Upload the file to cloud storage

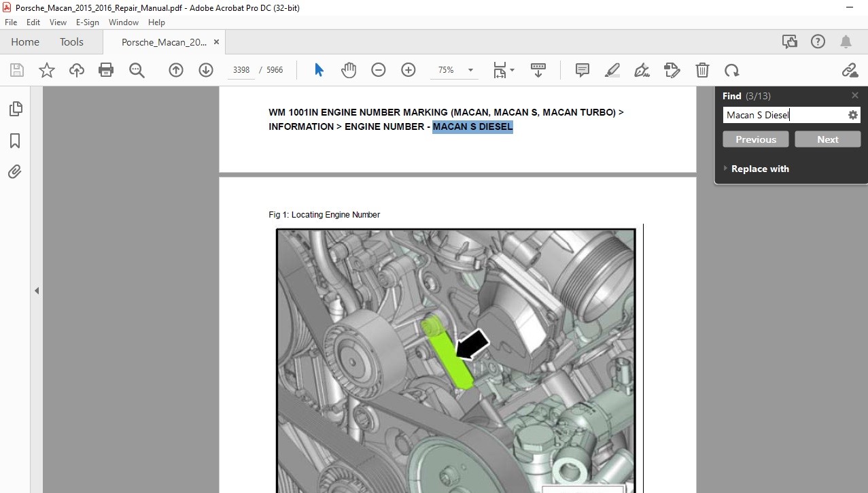(76, 70)
